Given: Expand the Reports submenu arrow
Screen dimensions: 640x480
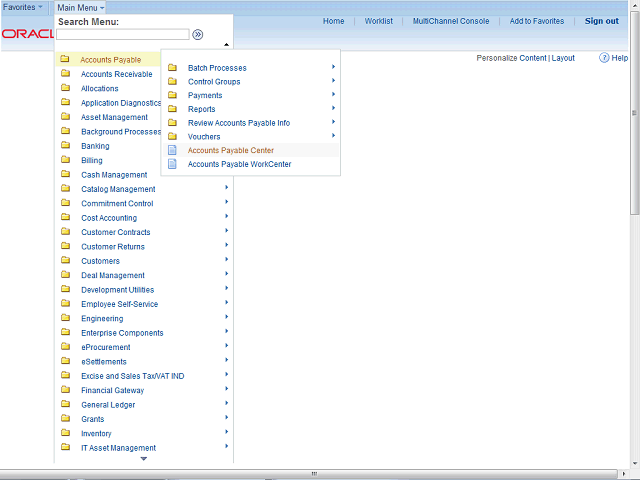Looking at the screenshot, I should click(x=333, y=108).
